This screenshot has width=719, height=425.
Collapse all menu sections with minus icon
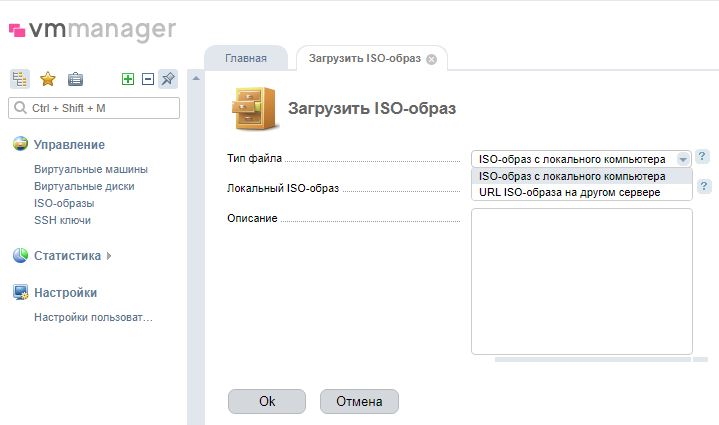148,79
